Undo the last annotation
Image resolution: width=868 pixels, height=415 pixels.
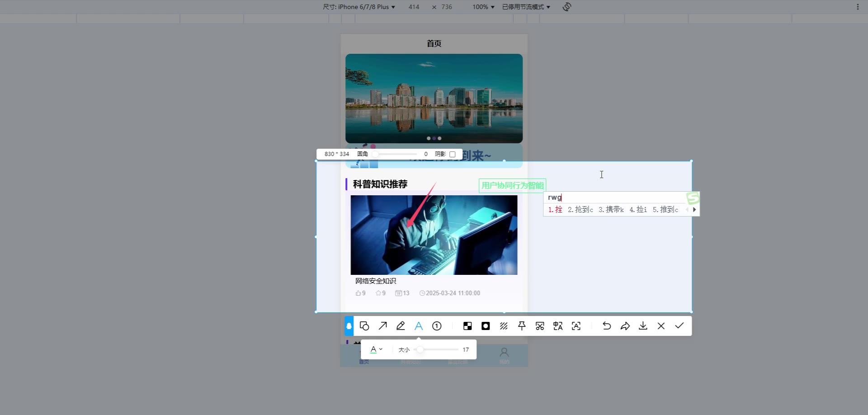pyautogui.click(x=607, y=326)
